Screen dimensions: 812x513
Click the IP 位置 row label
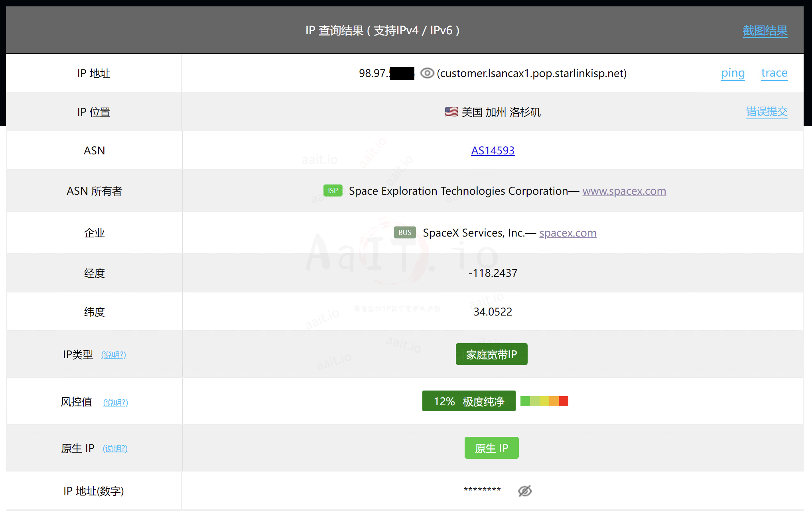coord(94,112)
